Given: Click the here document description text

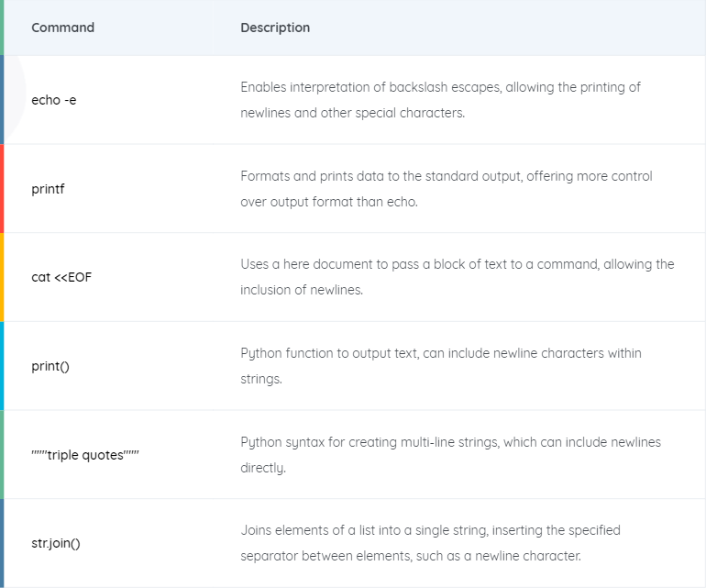Looking at the screenshot, I should tap(457, 277).
